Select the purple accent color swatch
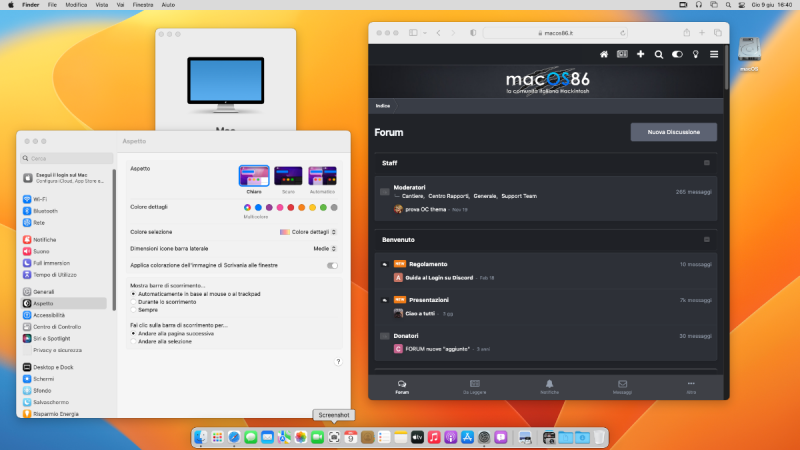 tap(269, 208)
